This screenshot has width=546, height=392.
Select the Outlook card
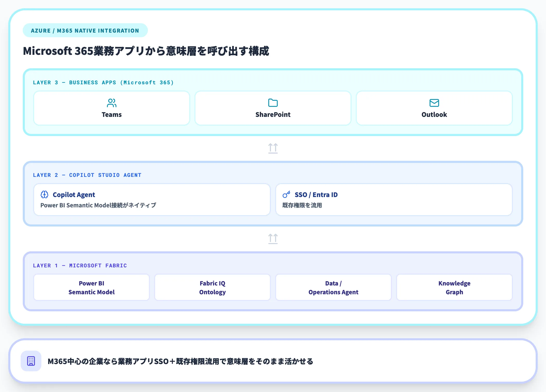[434, 108]
